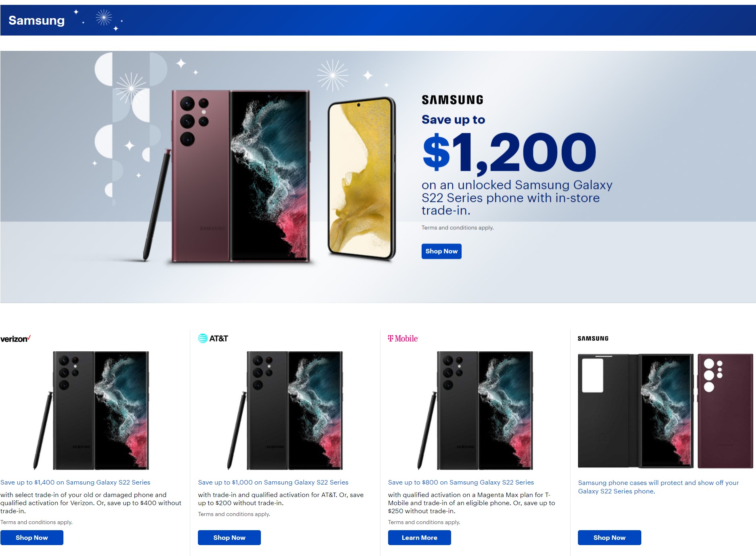This screenshot has height=556, width=756.
Task: Click the T-Mobile Galaxy S22 phone image
Action: click(x=477, y=410)
